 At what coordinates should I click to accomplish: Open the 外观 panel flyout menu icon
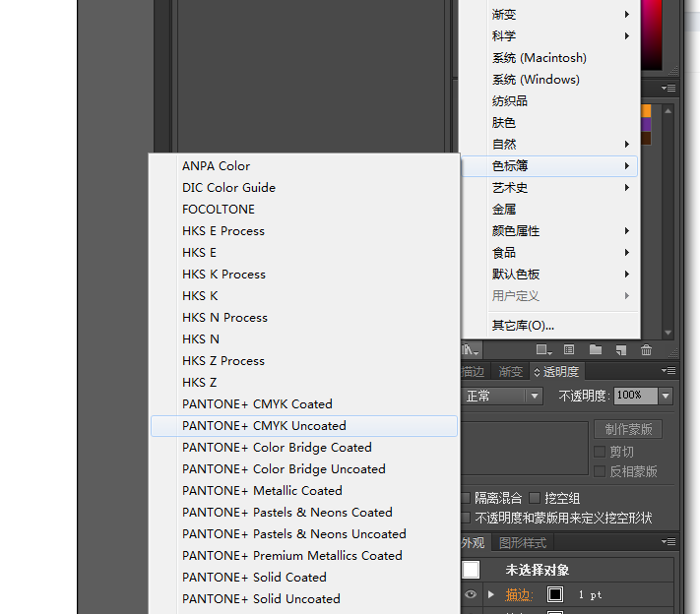(x=668, y=542)
